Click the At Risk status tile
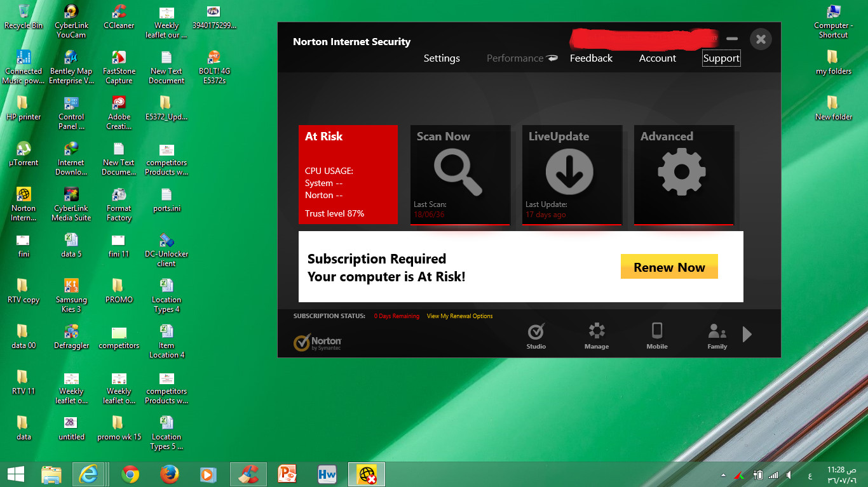 point(348,175)
